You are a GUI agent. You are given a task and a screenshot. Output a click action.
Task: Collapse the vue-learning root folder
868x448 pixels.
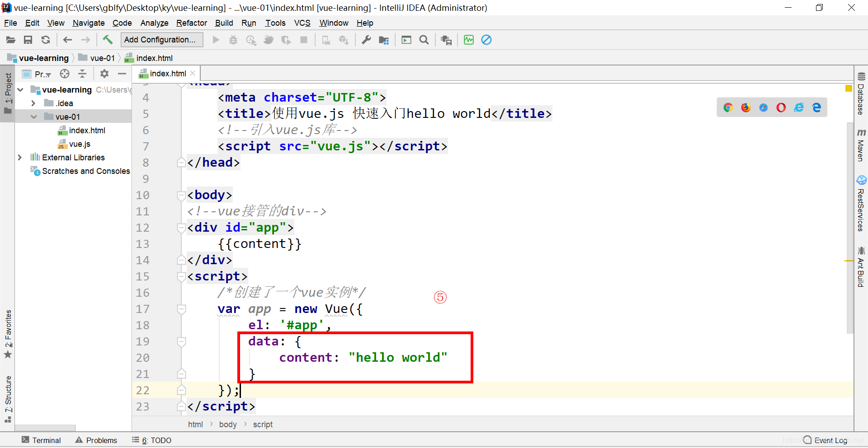(20, 90)
